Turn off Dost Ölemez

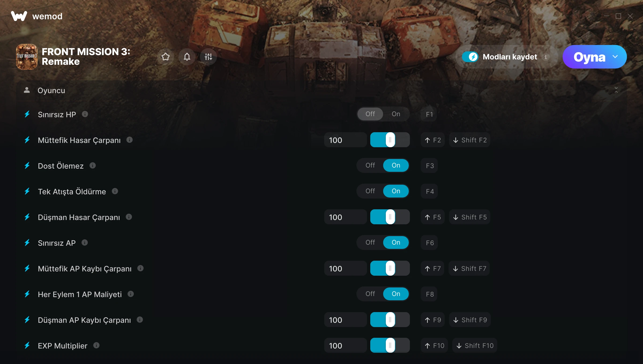click(370, 165)
